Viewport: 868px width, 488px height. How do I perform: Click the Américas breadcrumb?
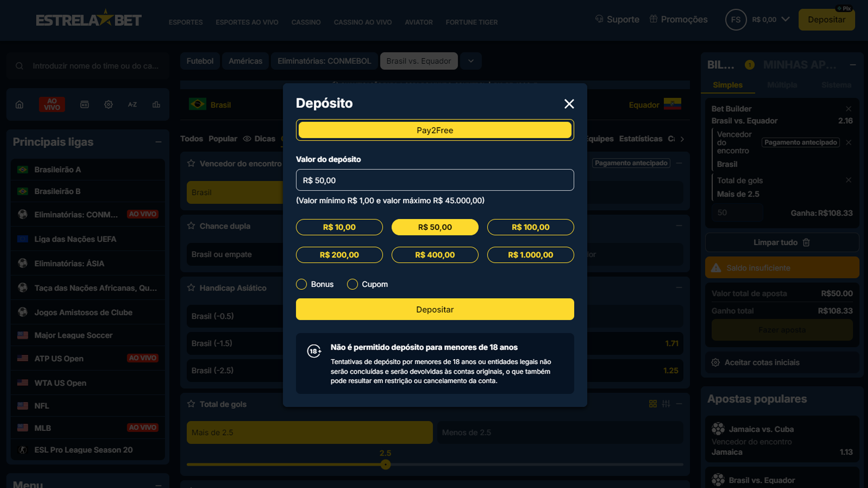pyautogui.click(x=245, y=61)
